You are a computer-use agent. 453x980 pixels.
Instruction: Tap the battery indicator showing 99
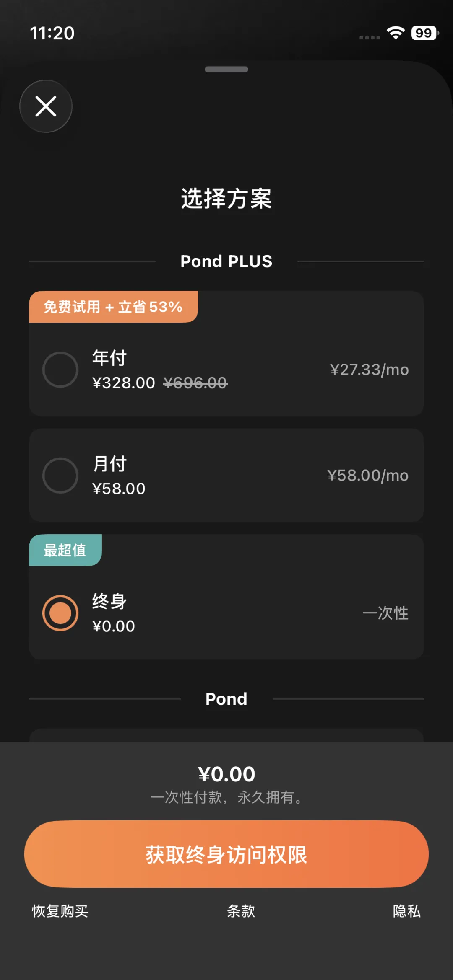424,33
